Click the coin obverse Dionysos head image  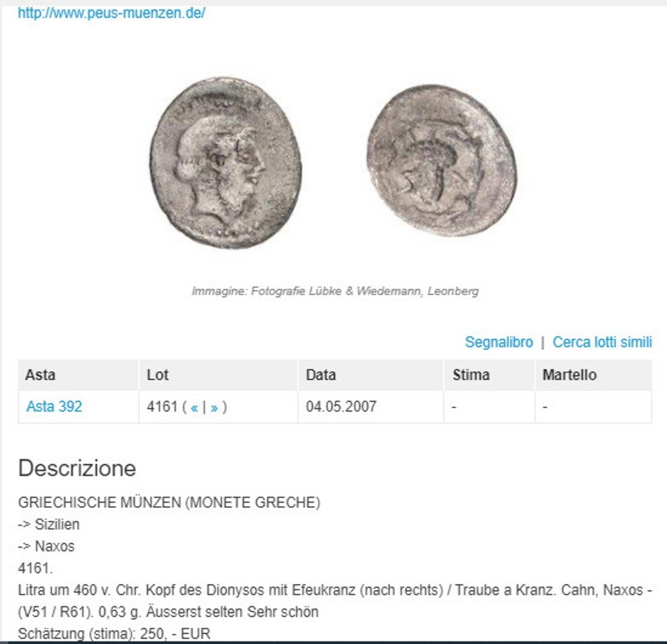pos(225,162)
